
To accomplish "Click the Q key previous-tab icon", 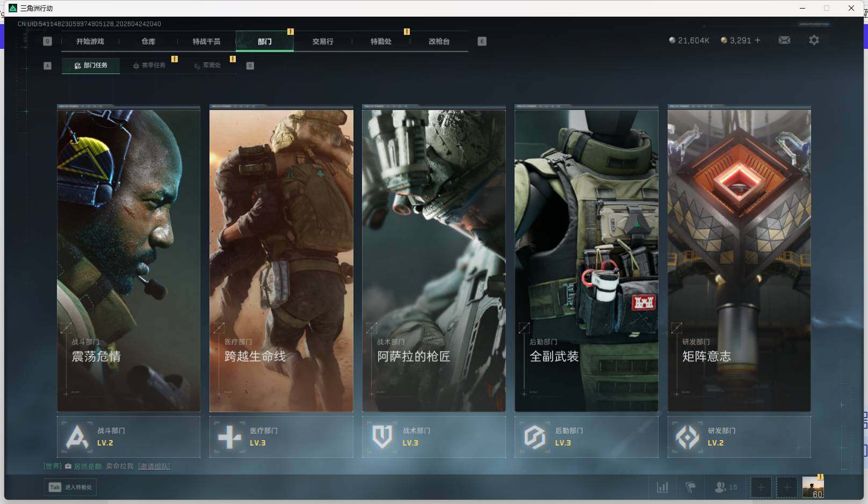I will click(x=47, y=41).
